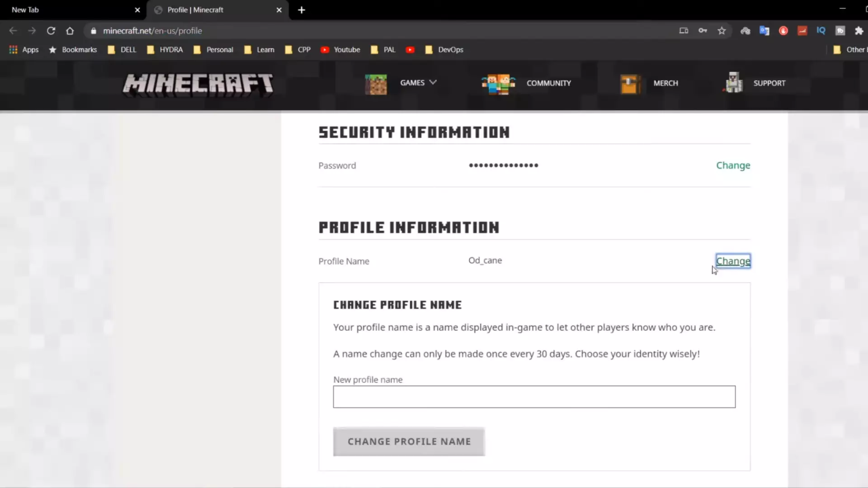Click CHANGE PROFILE NAME submit button
This screenshot has width=868, height=488.
[409, 441]
